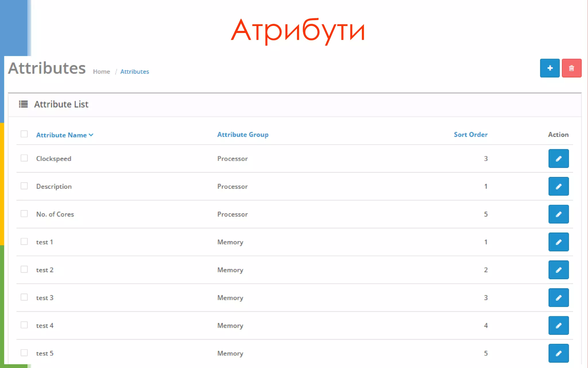Click the Description name text
Image resolution: width=588 pixels, height=368 pixels.
[x=54, y=187]
